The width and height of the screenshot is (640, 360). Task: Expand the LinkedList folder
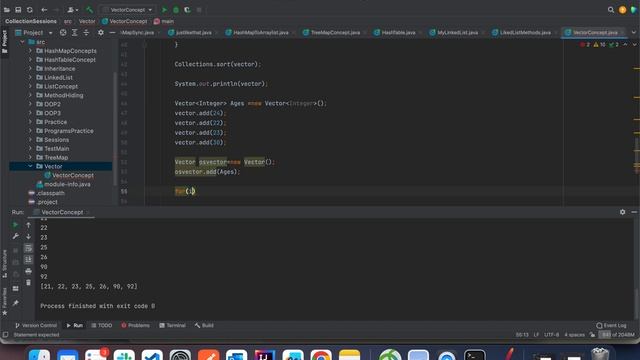click(30, 78)
